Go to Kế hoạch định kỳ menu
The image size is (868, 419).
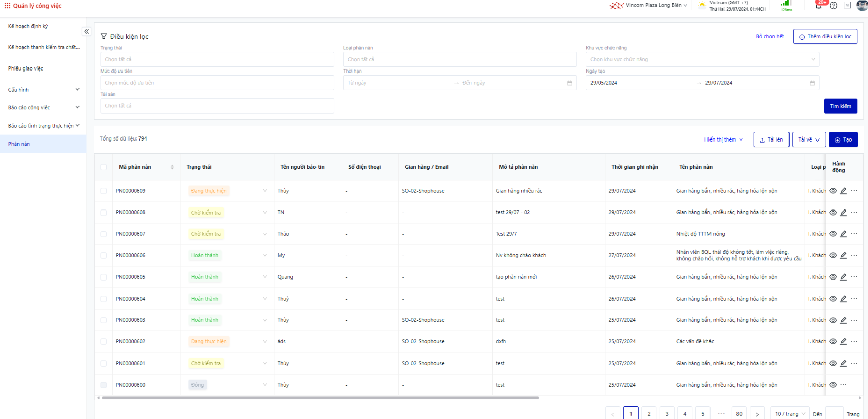pos(28,26)
